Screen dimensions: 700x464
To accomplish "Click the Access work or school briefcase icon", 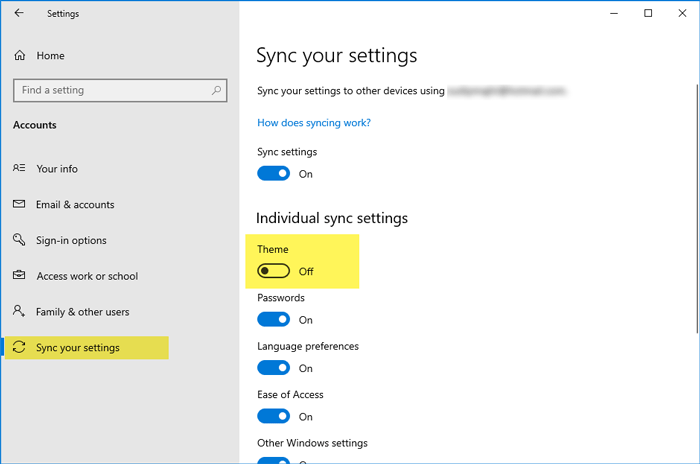I will pyautogui.click(x=20, y=276).
